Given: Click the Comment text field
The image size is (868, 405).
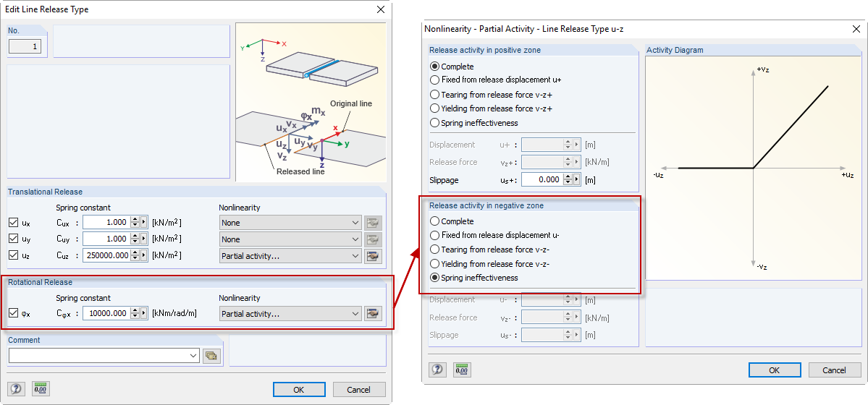Looking at the screenshot, I should tap(98, 356).
